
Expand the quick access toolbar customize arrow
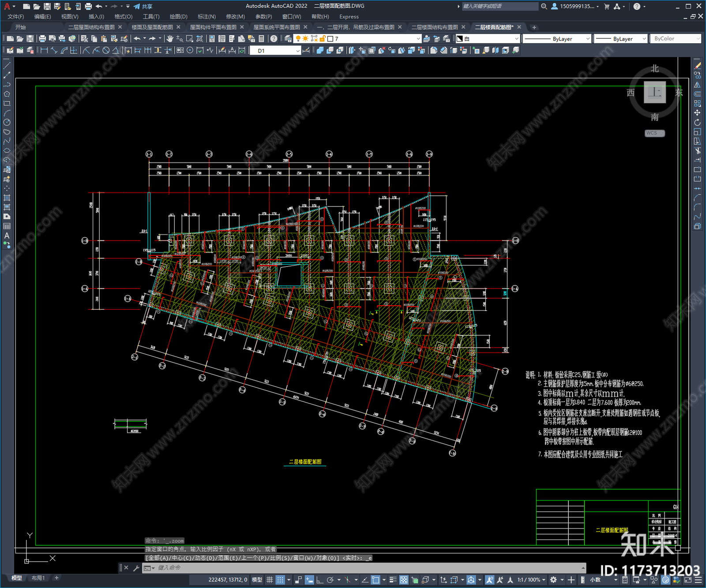(x=128, y=6)
